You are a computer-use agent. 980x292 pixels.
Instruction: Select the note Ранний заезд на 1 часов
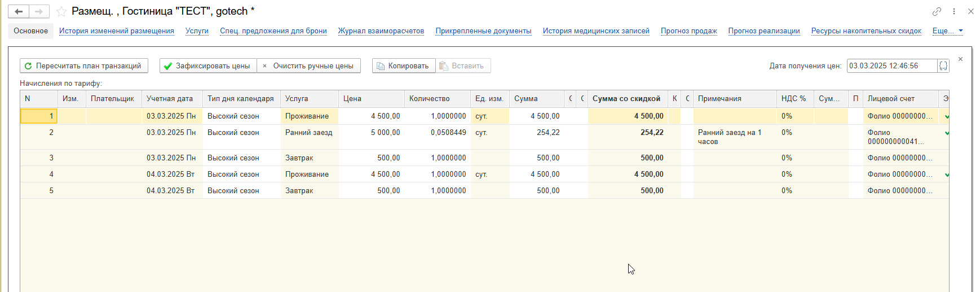pos(735,137)
